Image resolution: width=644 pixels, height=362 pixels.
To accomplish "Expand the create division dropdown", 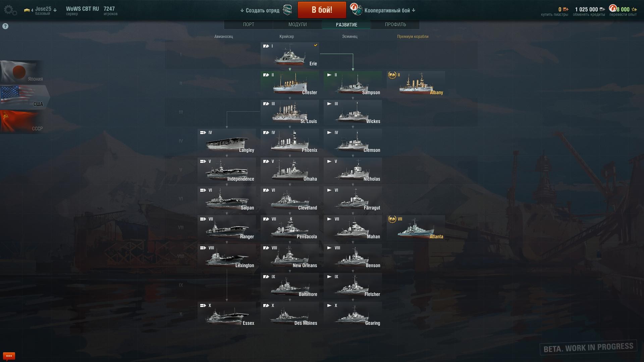I will click(242, 10).
